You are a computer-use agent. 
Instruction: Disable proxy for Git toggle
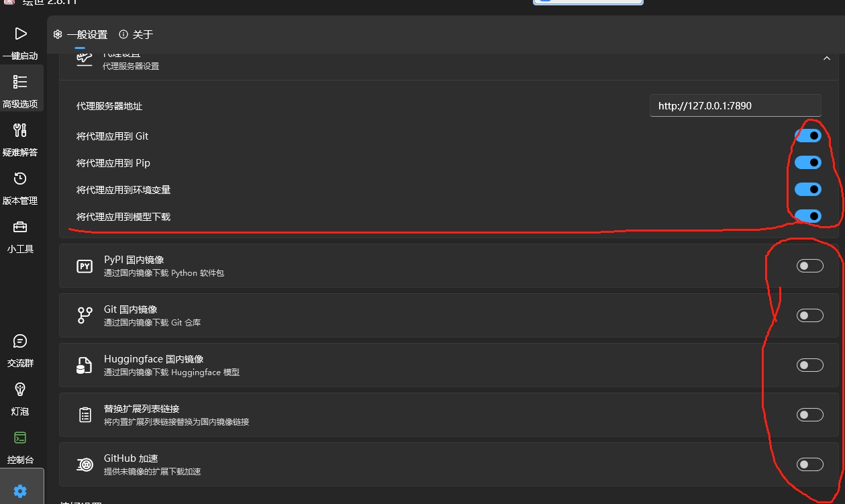pyautogui.click(x=808, y=136)
